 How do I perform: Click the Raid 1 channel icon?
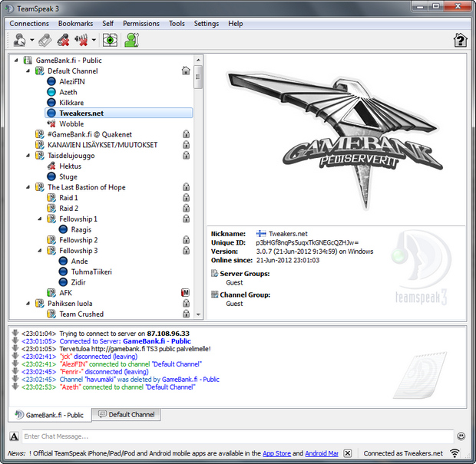point(51,198)
